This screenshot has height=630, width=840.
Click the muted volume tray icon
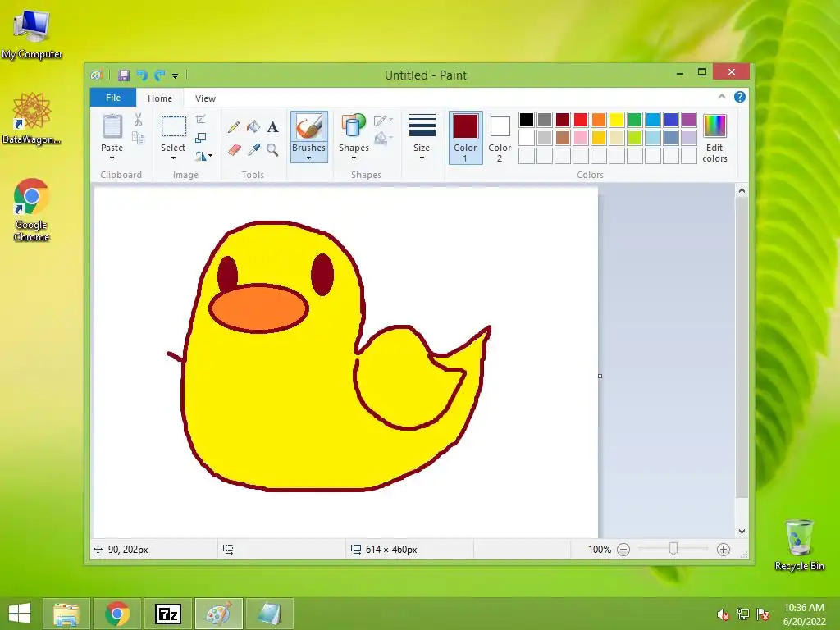tap(723, 614)
